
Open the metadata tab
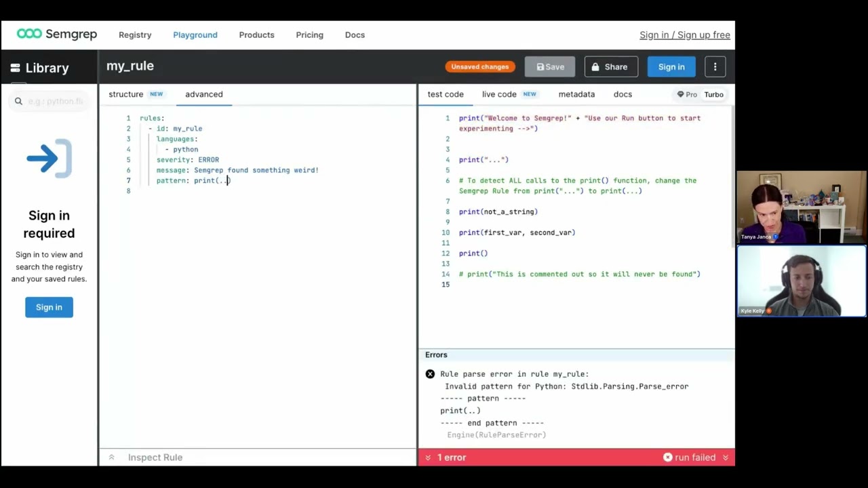pos(576,94)
